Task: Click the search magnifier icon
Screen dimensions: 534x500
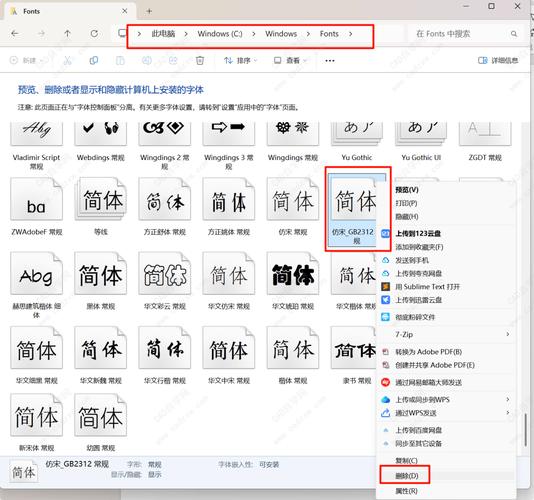Action: (x=514, y=34)
